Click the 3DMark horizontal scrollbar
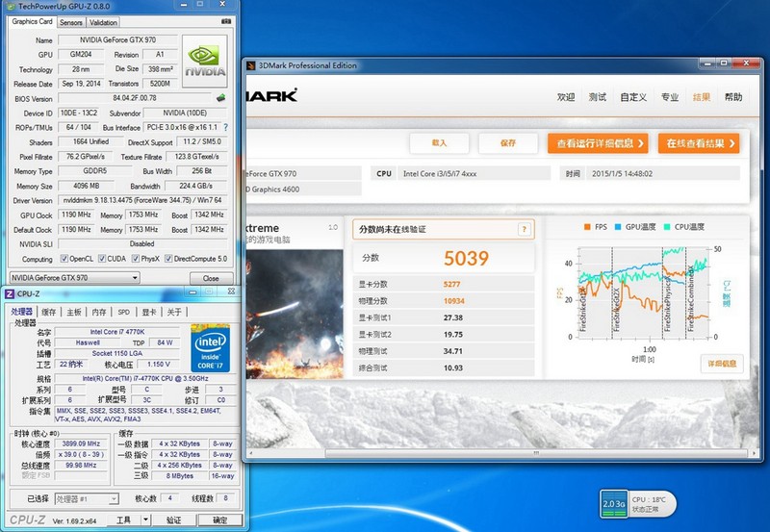The width and height of the screenshot is (770, 532). (x=536, y=453)
